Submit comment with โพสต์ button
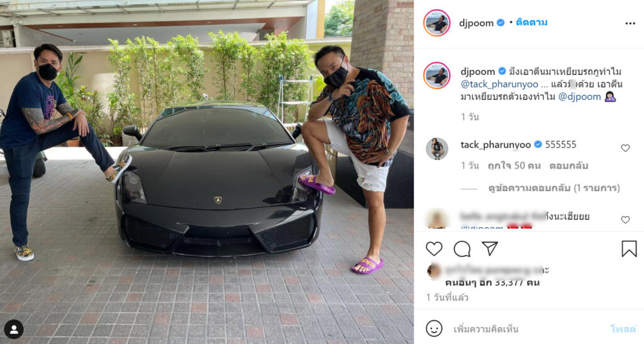This screenshot has width=644, height=344. click(623, 329)
